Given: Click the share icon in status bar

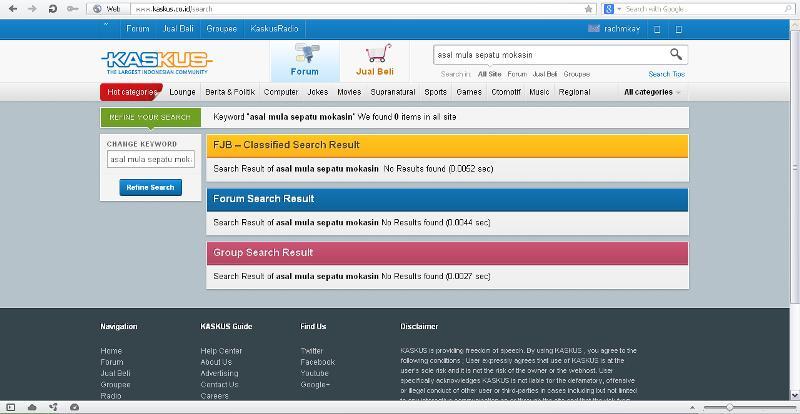Looking at the screenshot, I should (53, 407).
